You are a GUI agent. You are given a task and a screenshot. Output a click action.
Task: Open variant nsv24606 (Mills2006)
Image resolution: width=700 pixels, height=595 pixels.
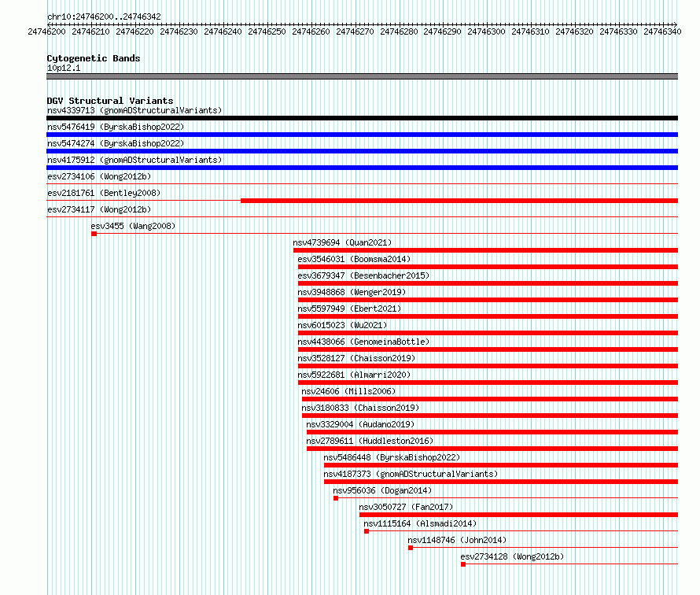(x=348, y=391)
